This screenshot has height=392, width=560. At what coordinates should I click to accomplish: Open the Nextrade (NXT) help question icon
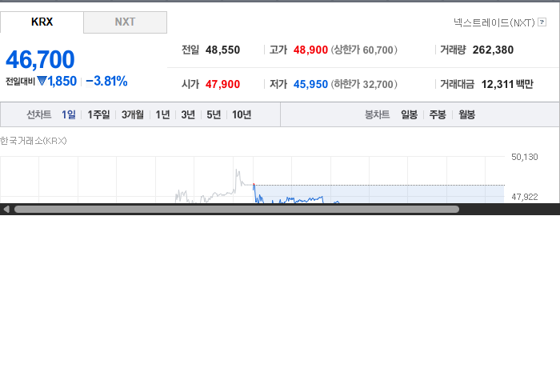coord(542,22)
